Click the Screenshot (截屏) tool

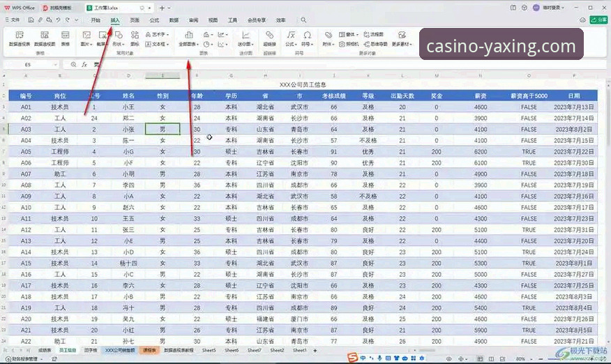102,38
